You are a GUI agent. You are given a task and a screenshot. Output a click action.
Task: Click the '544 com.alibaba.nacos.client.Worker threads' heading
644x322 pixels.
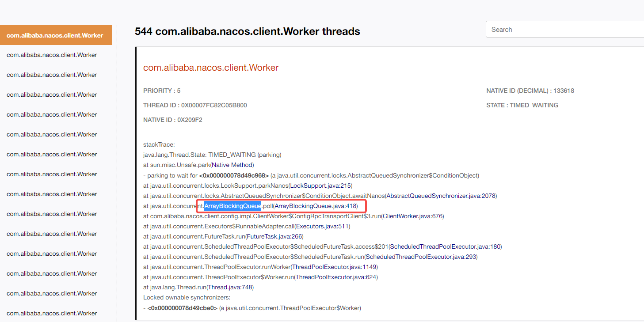(x=248, y=31)
